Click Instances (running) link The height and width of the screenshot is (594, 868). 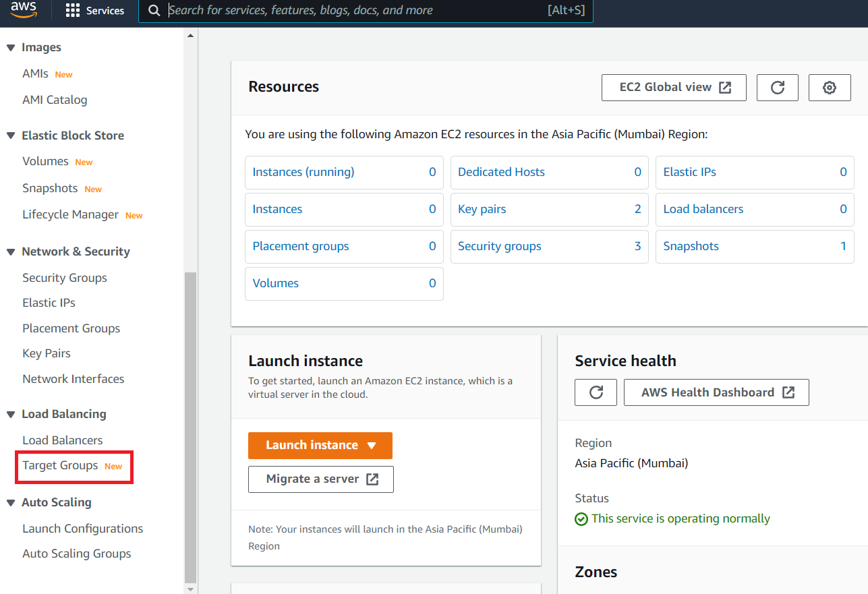point(302,172)
